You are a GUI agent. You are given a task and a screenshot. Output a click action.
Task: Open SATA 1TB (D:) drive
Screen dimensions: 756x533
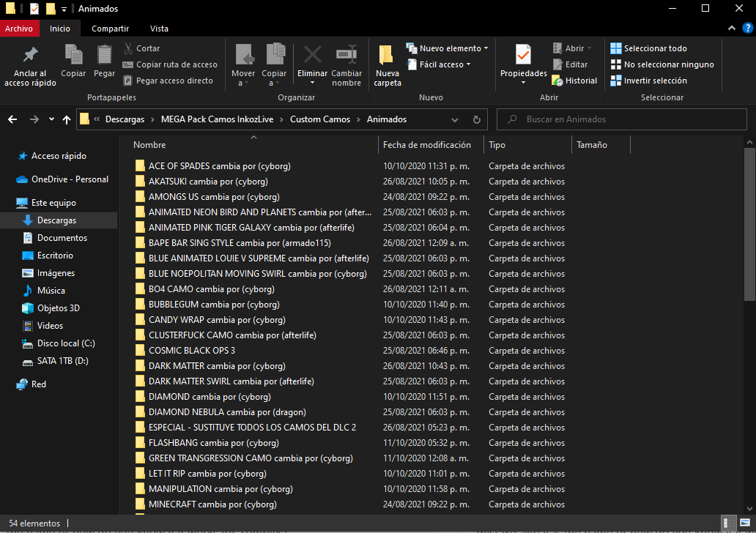click(x=56, y=360)
